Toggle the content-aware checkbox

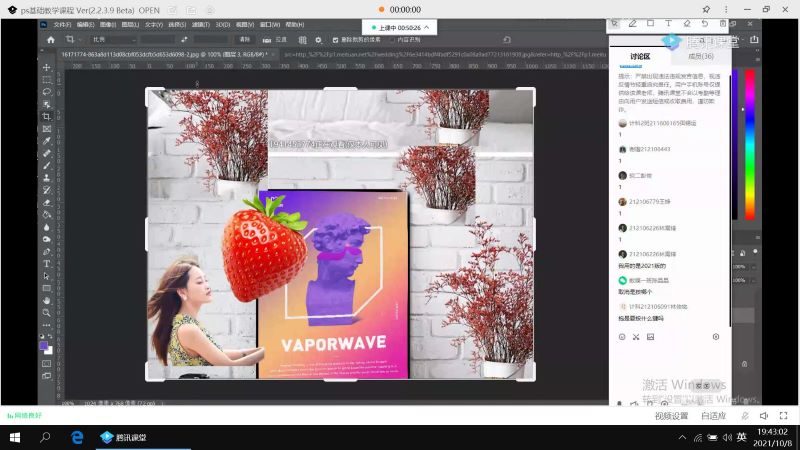(x=392, y=40)
